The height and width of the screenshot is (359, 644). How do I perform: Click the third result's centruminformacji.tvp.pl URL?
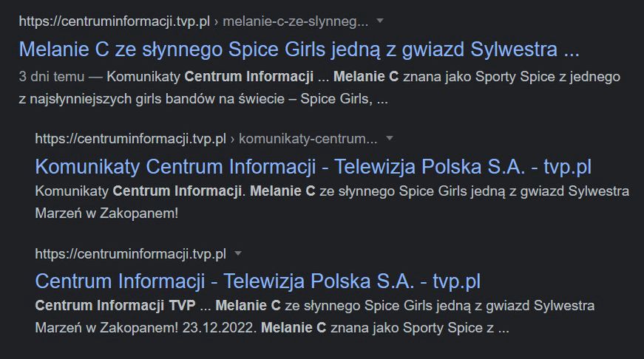(x=130, y=254)
